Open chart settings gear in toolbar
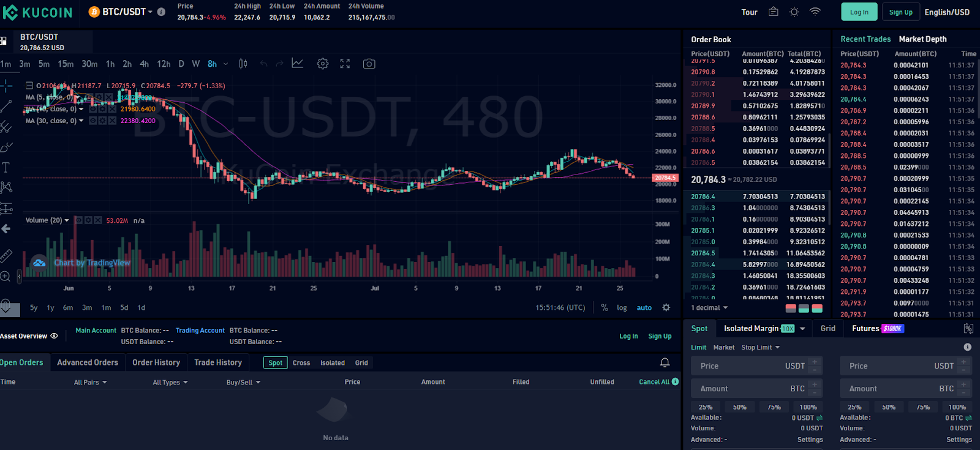980x450 pixels. click(323, 64)
